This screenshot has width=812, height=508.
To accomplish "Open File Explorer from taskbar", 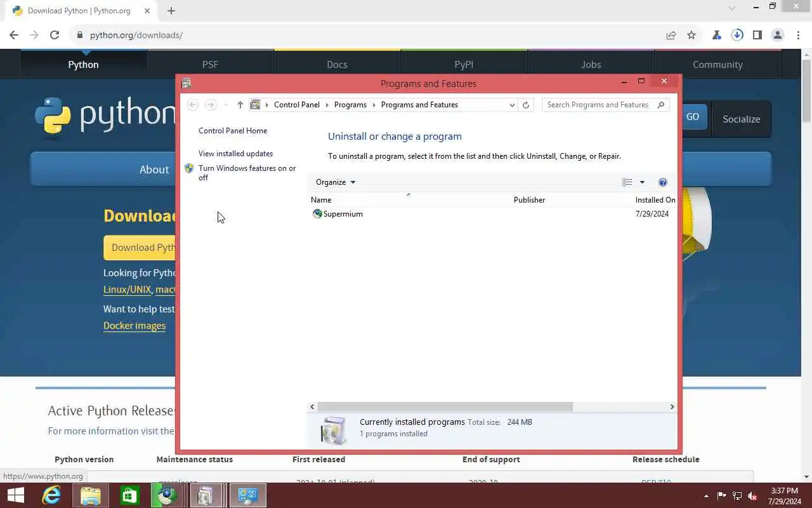I will click(90, 495).
